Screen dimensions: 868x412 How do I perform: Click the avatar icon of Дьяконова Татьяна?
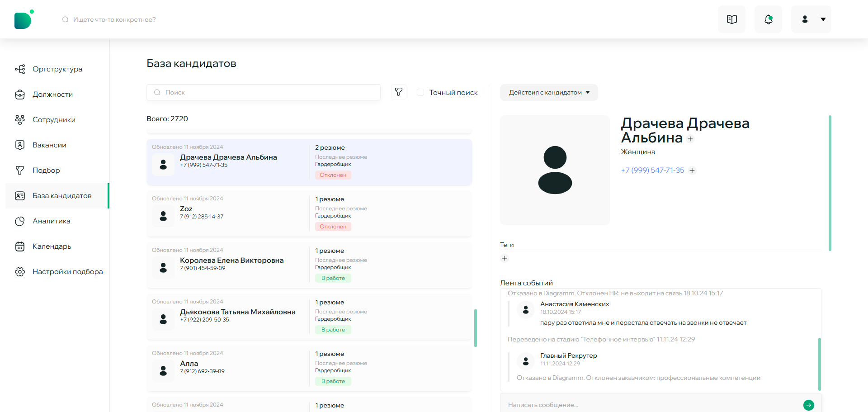[x=163, y=319]
